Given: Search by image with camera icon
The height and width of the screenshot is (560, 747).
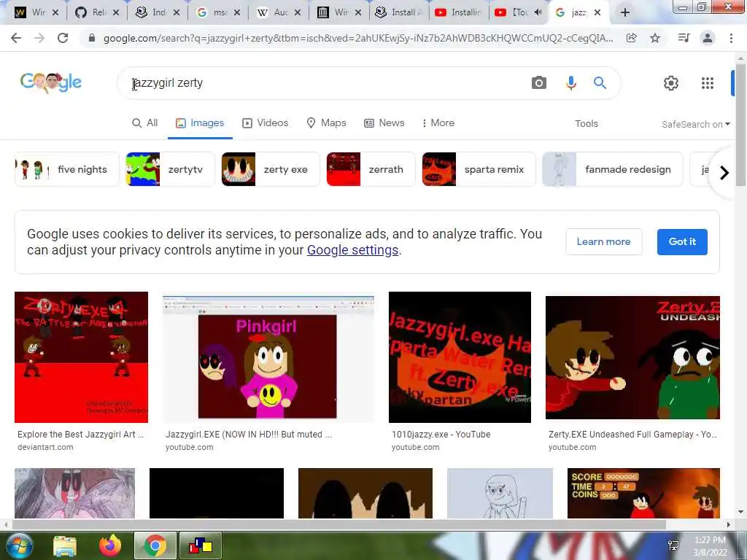Looking at the screenshot, I should click(539, 83).
